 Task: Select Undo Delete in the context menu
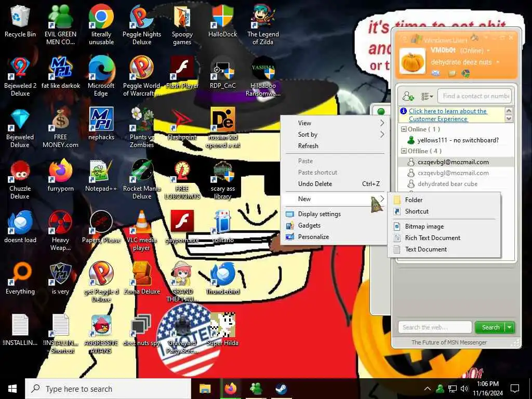(334, 183)
